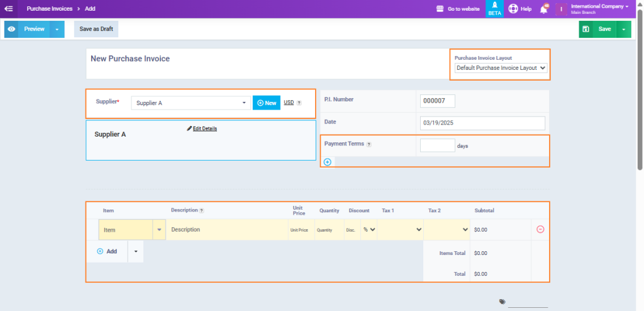Open the Edit Details link
The width and height of the screenshot is (644, 311).
[x=205, y=128]
